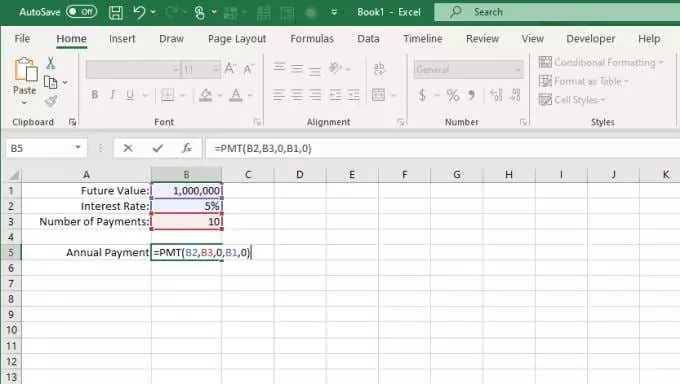Click the Orientation text angle icon
The image size is (680, 384).
click(x=335, y=68)
